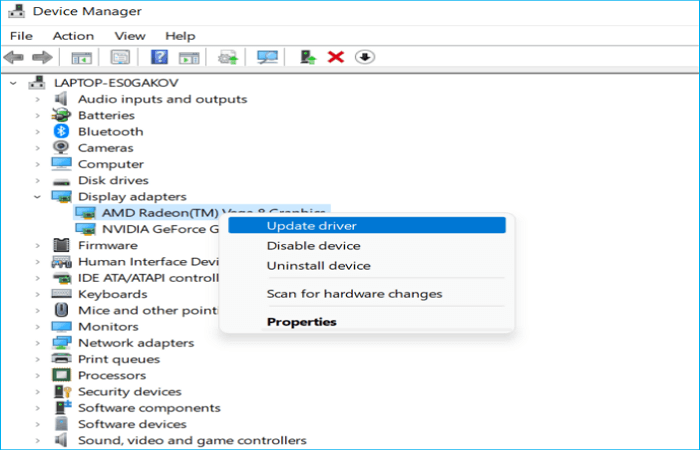Click Show/Hide Console Tree toolbar icon
Screen dimensions: 700x450
pos(81,58)
